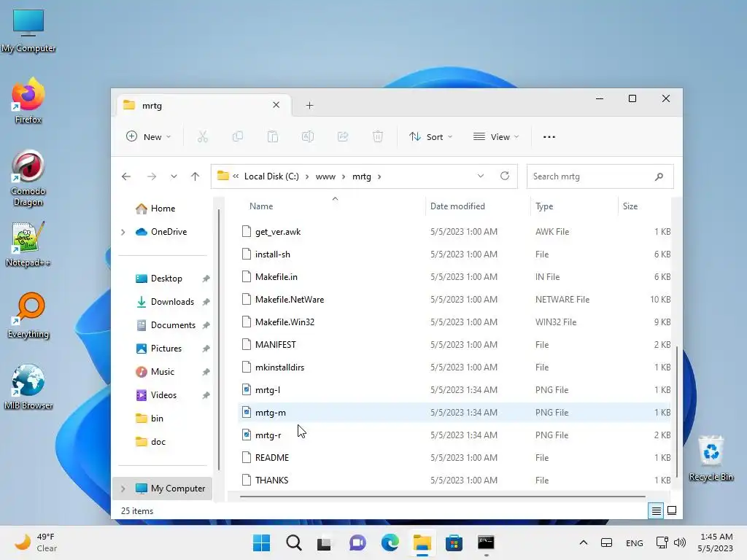
Task: Expand address bar history dropdown
Action: tap(481, 176)
